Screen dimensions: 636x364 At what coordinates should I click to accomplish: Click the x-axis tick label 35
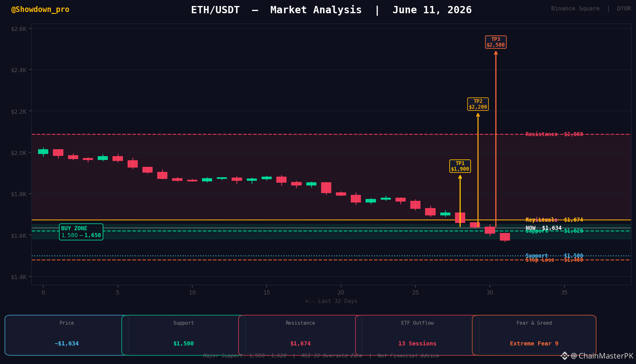[x=564, y=293]
